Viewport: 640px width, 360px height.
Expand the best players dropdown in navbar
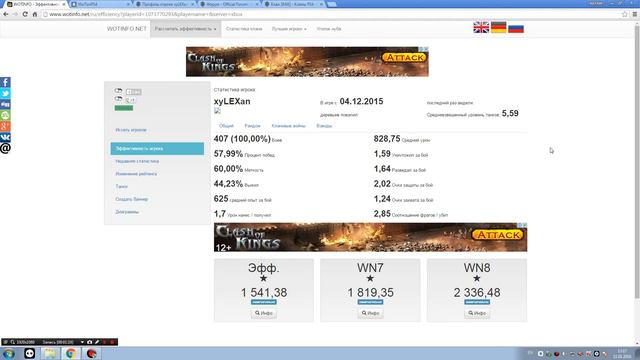(x=289, y=29)
